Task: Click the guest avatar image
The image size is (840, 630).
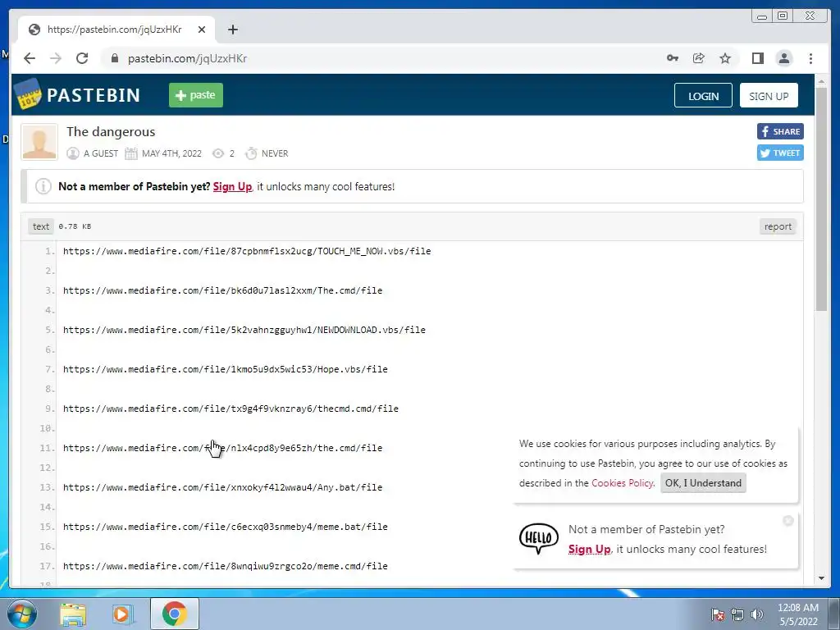Action: coord(39,142)
